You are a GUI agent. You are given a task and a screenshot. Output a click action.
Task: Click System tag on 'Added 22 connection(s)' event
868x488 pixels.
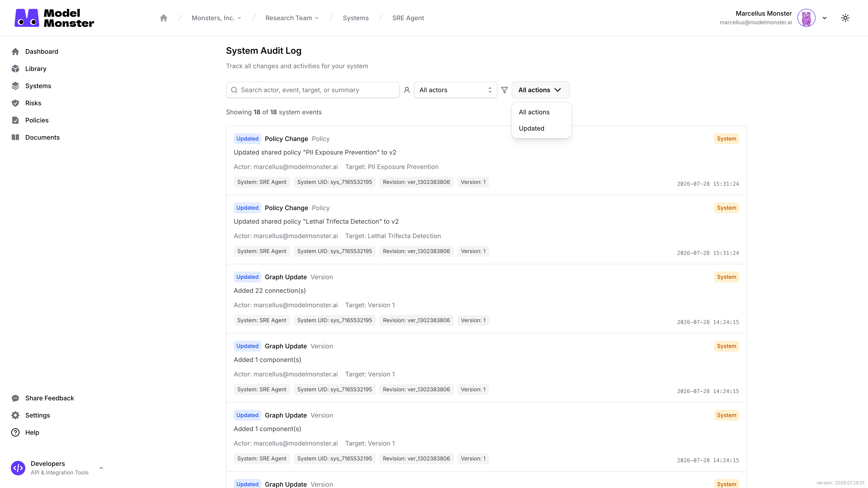(726, 277)
